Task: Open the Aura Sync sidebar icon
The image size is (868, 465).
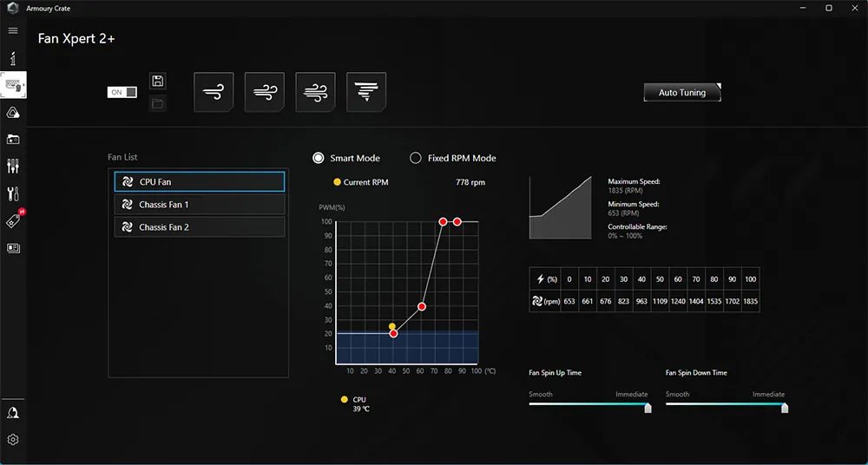Action: coord(13,112)
